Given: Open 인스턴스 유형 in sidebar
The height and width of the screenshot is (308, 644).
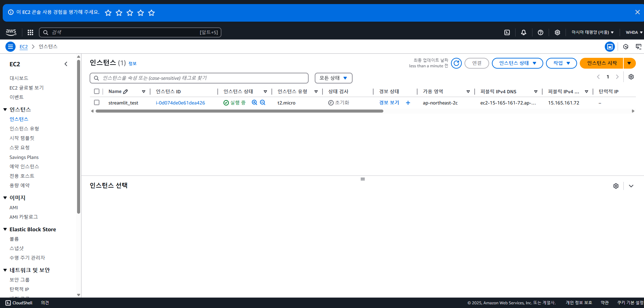Looking at the screenshot, I should coord(24,128).
